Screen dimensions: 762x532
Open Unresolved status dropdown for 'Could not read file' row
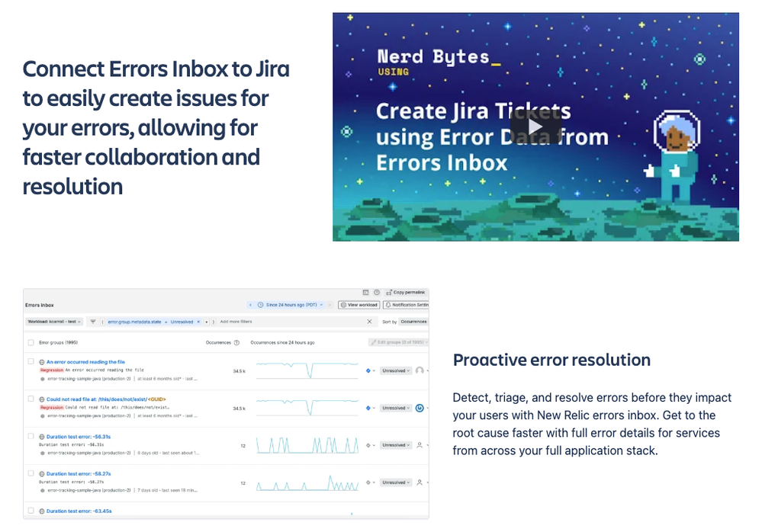tap(396, 409)
